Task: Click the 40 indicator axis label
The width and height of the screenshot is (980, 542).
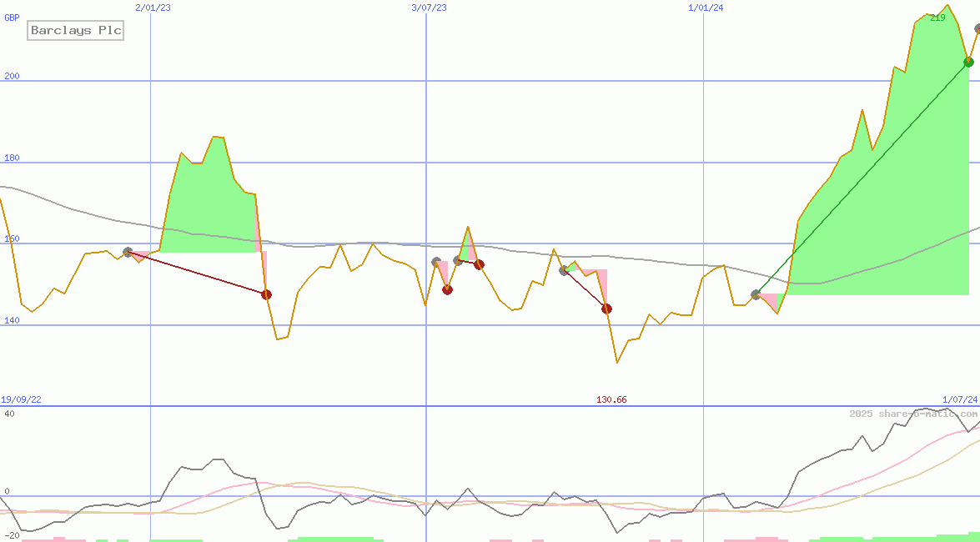Action: coord(9,414)
